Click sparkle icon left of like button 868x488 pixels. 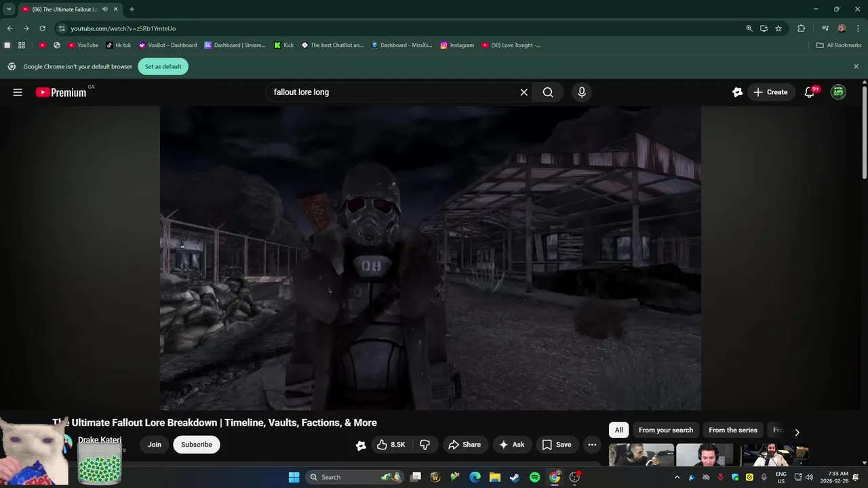tap(361, 445)
